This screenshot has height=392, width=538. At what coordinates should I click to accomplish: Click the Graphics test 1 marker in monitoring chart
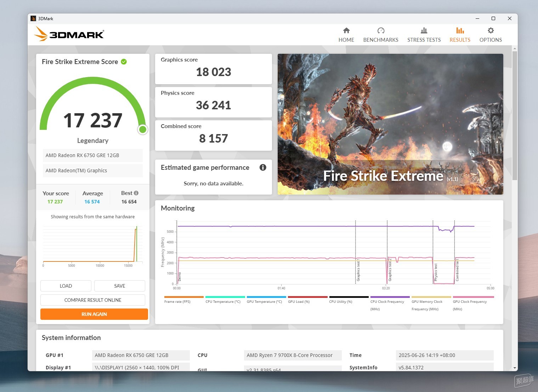click(358, 270)
